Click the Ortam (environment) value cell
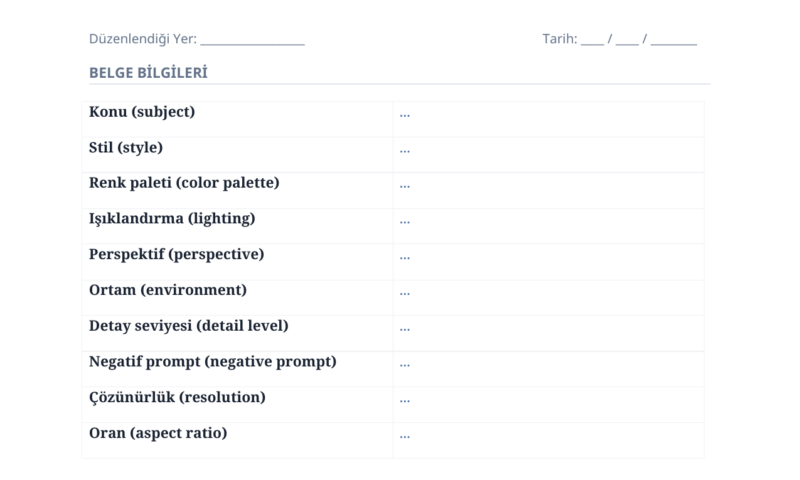The width and height of the screenshot is (800, 480). click(x=549, y=297)
